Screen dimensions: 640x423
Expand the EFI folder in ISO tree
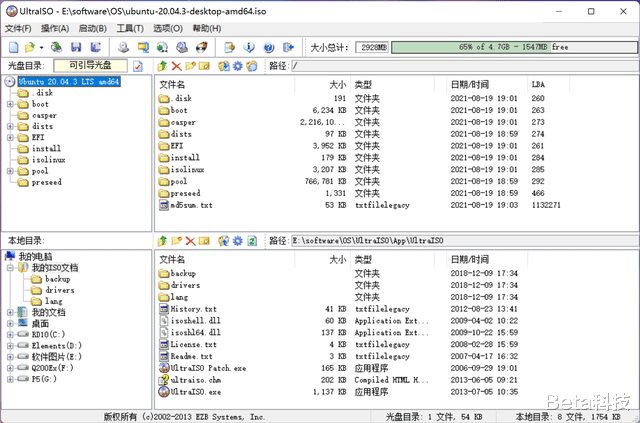[10, 138]
